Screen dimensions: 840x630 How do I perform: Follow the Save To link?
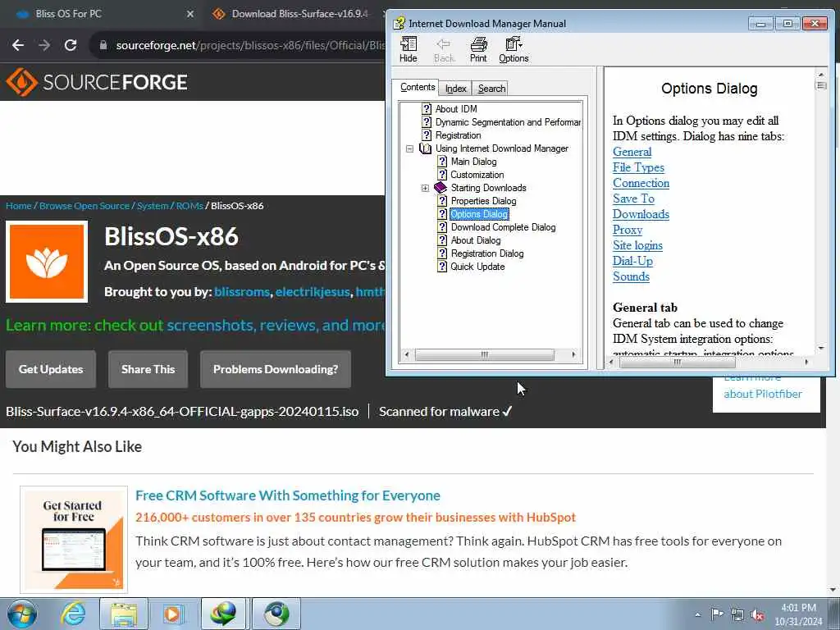tap(634, 199)
